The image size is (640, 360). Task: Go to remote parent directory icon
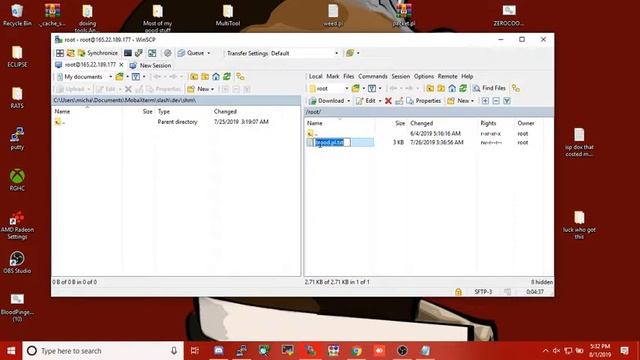tap(430, 88)
